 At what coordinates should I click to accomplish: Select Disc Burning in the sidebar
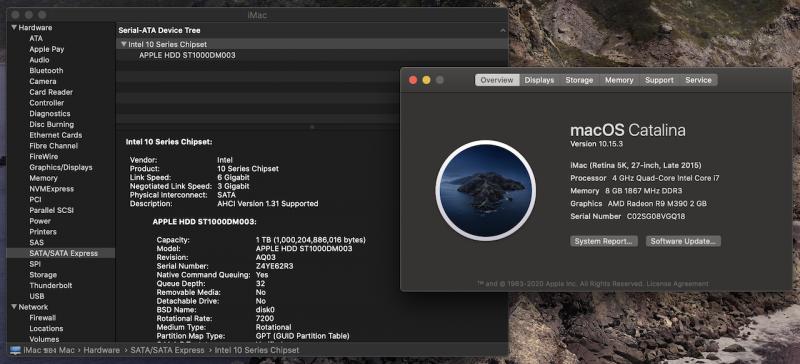click(x=52, y=124)
